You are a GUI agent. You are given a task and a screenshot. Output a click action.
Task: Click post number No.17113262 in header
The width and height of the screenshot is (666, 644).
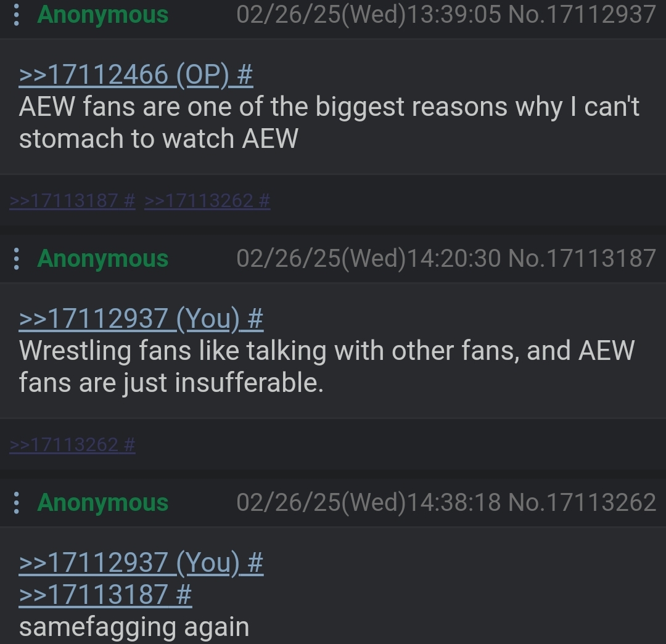pos(582,503)
